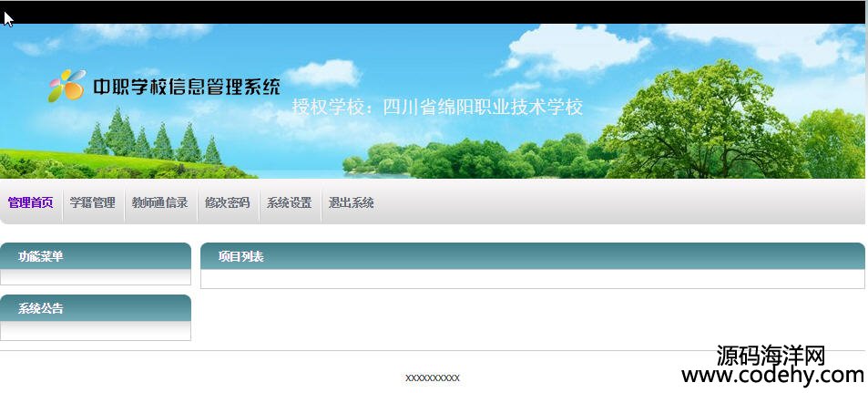Click the 授权学校 school name text

(436, 107)
